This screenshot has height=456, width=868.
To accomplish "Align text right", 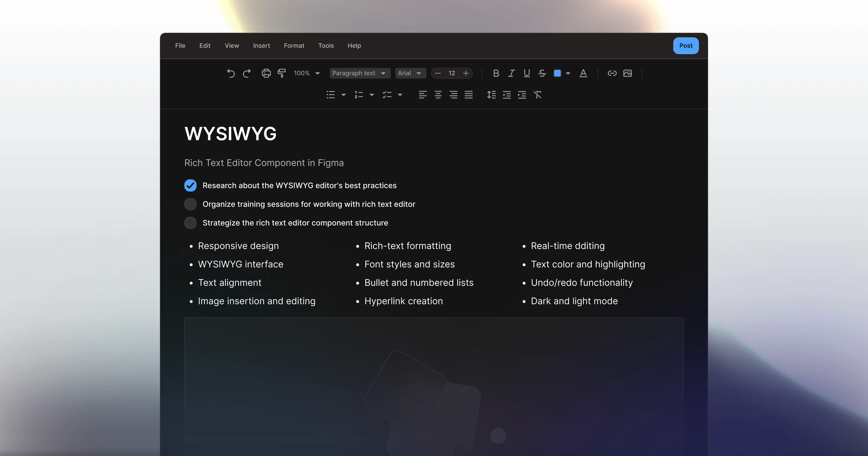I will pos(454,95).
